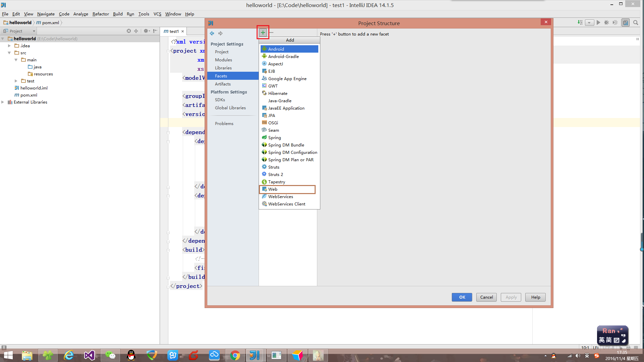The image size is (644, 362).
Task: Click pom.xml in the breadcrumb bar
Action: (x=48, y=22)
